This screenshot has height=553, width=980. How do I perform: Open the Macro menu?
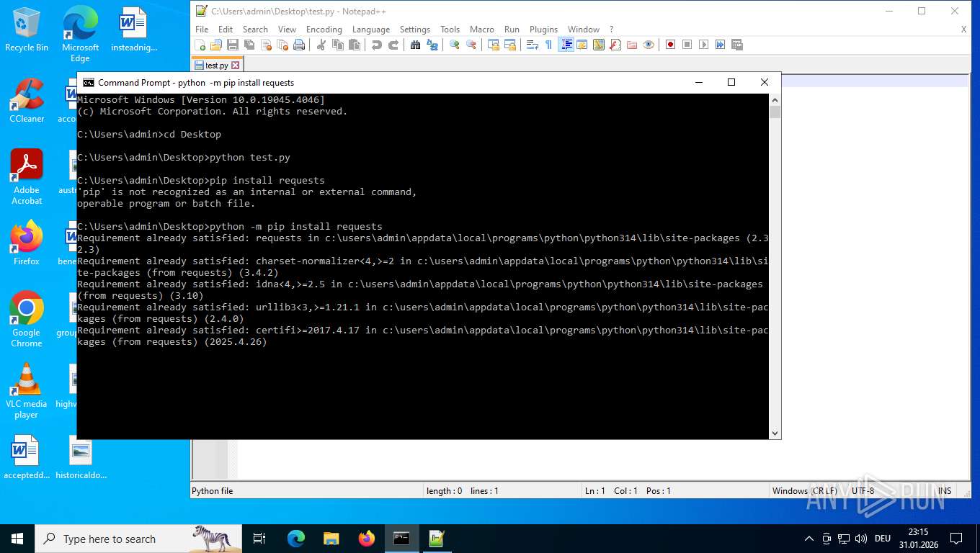482,30
